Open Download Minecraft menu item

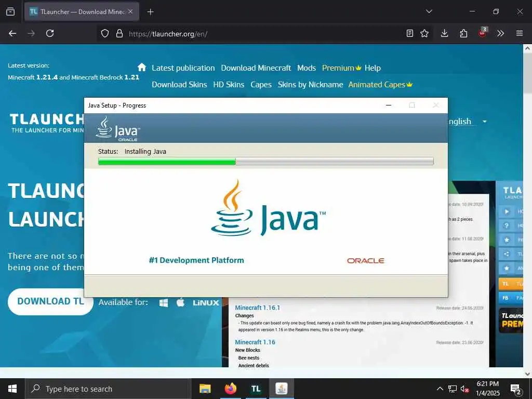tap(256, 68)
